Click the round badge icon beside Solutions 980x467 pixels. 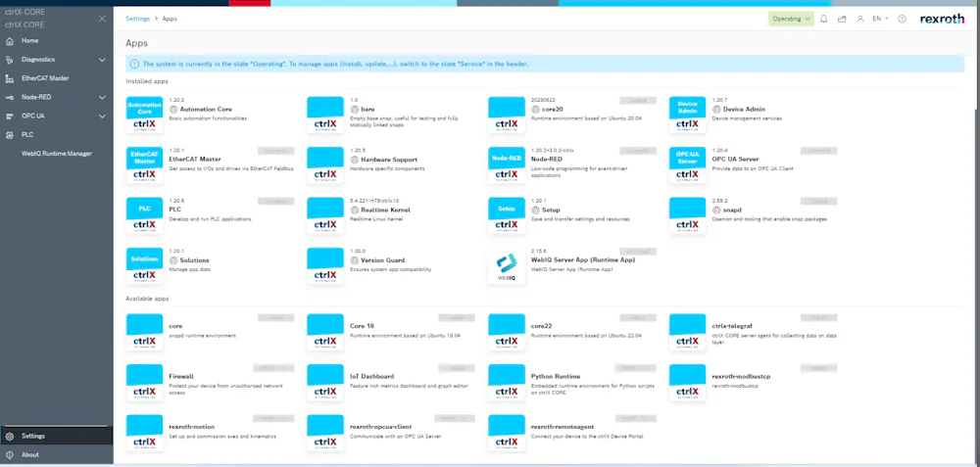click(x=173, y=260)
